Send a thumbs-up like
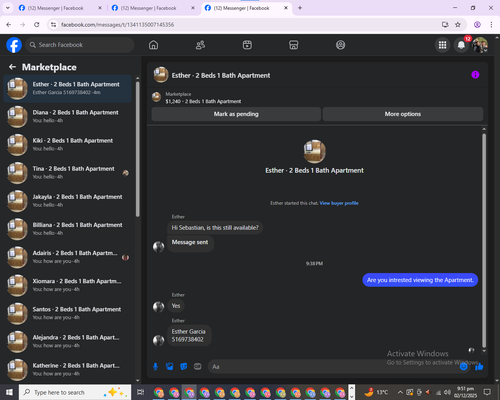 pos(479,367)
